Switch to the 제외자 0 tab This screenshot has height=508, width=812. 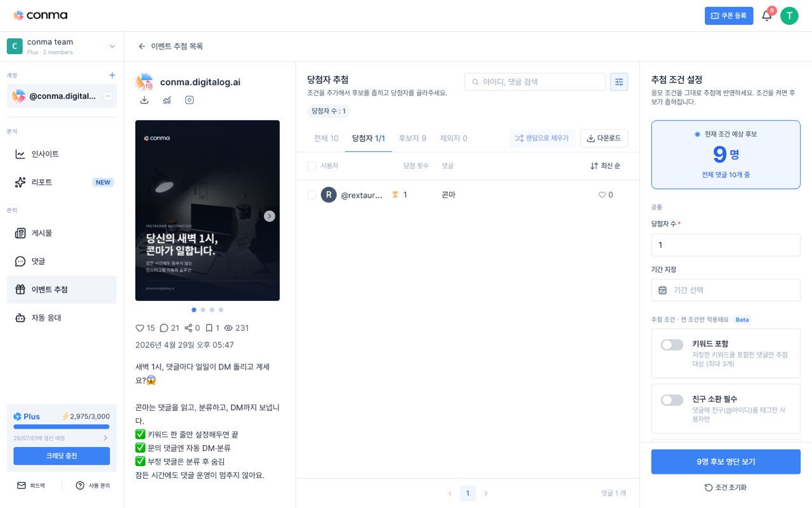(x=454, y=138)
